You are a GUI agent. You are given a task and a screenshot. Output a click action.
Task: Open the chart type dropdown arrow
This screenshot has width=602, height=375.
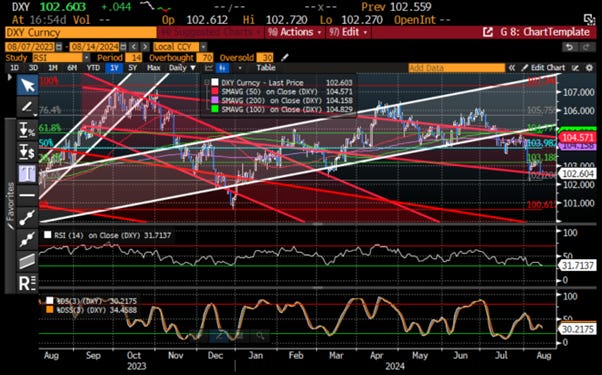point(240,68)
